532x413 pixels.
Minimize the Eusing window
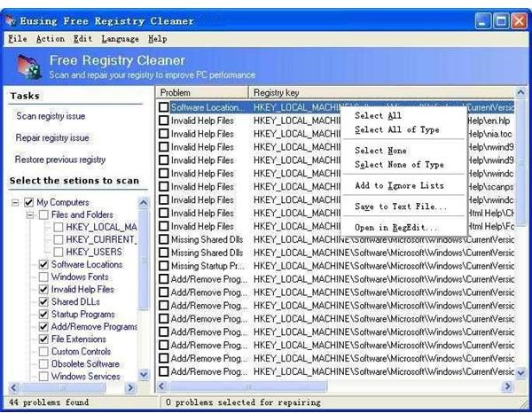point(482,21)
